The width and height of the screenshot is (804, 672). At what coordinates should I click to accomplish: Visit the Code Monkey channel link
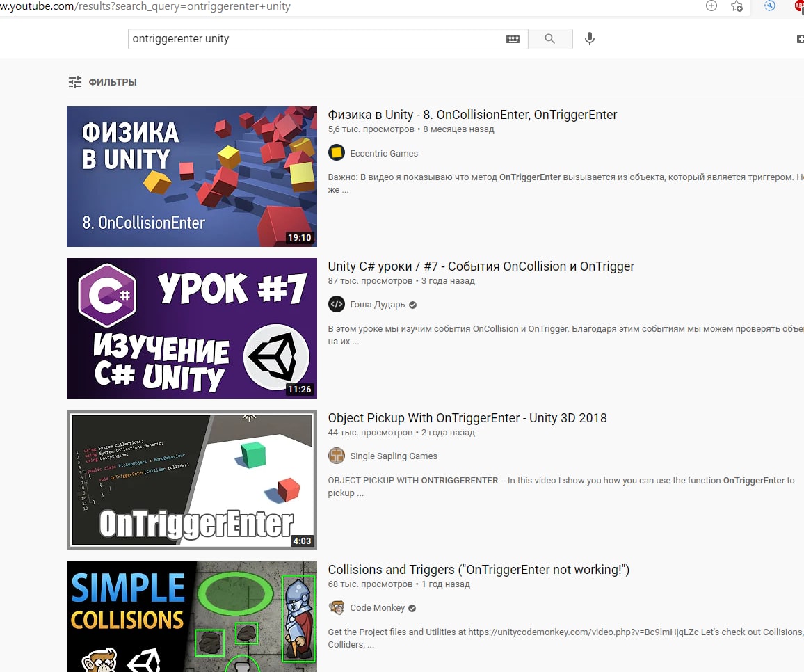tap(378, 608)
